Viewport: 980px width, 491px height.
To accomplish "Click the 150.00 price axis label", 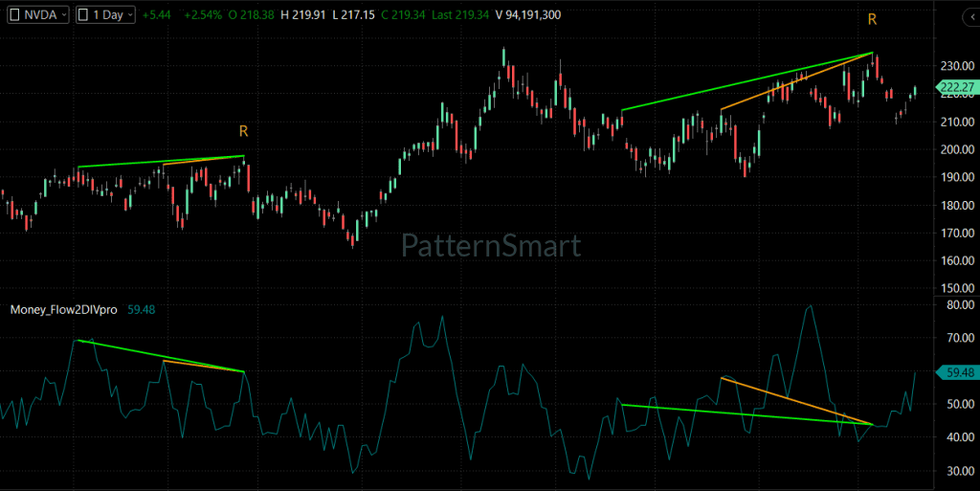I will tap(957, 288).
